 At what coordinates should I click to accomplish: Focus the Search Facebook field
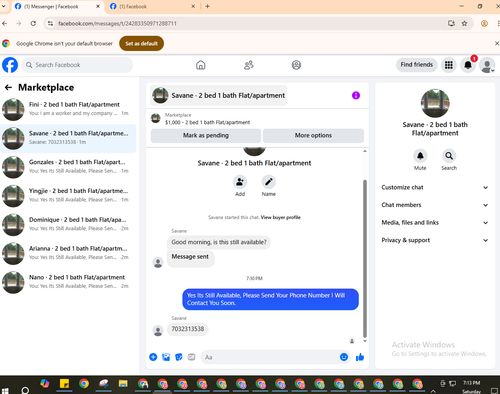coord(77,65)
